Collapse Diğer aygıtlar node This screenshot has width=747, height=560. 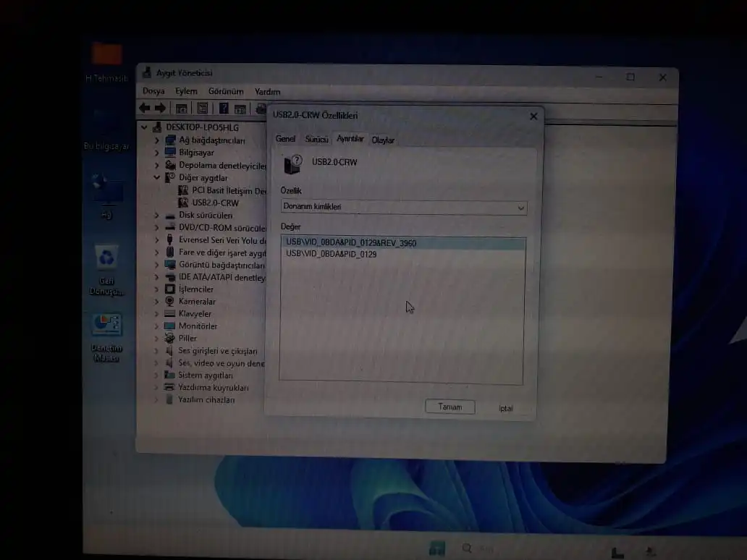point(157,177)
